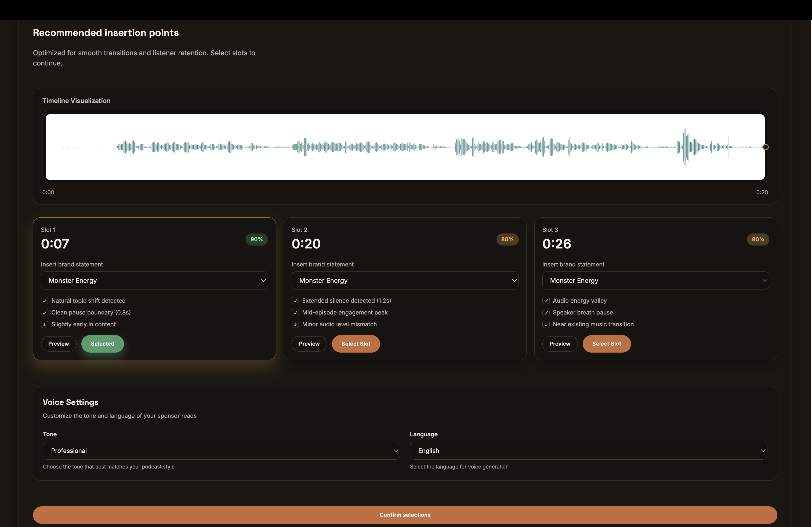
Task: Open Slot 2 Monster Energy brand dropdown
Action: (405, 281)
